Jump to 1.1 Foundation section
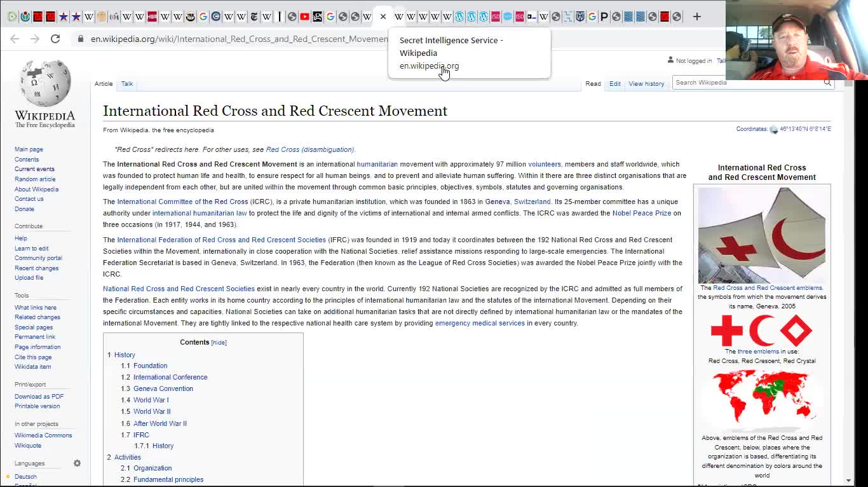Screen dimensions: 868x487 [x=150, y=366]
